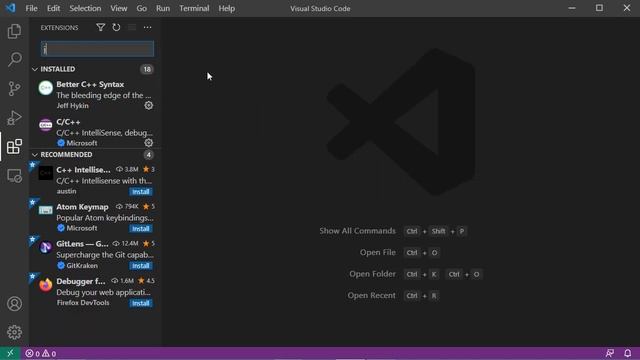Viewport: 640px width, 360px height.
Task: Select the Extensions view icon
Action: (14, 147)
